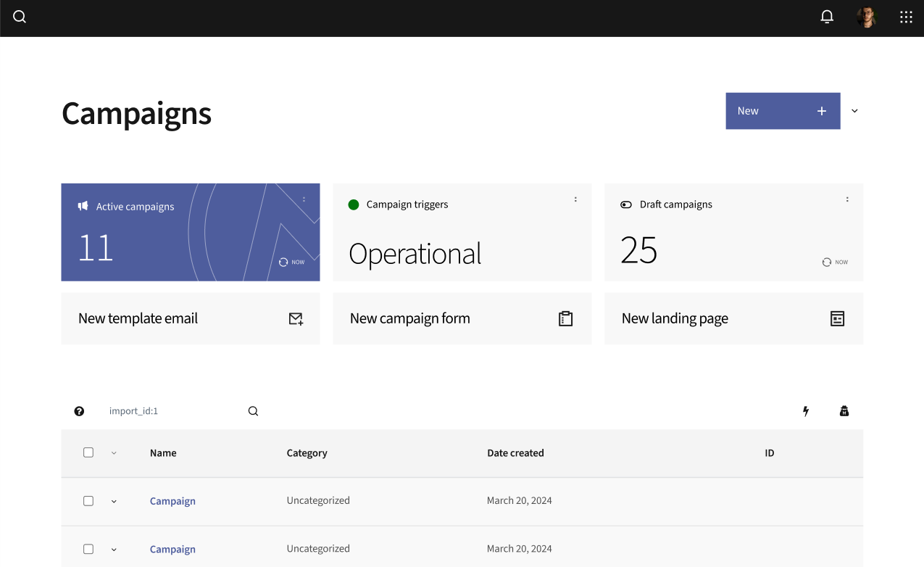Open the notifications bell
924x567 pixels.
point(827,17)
